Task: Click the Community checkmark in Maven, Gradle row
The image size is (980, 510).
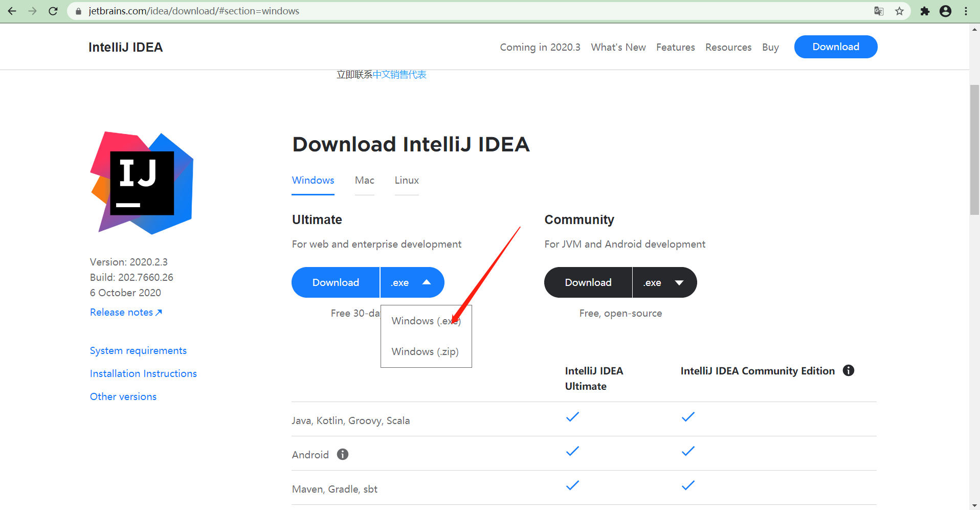Action: point(688,485)
